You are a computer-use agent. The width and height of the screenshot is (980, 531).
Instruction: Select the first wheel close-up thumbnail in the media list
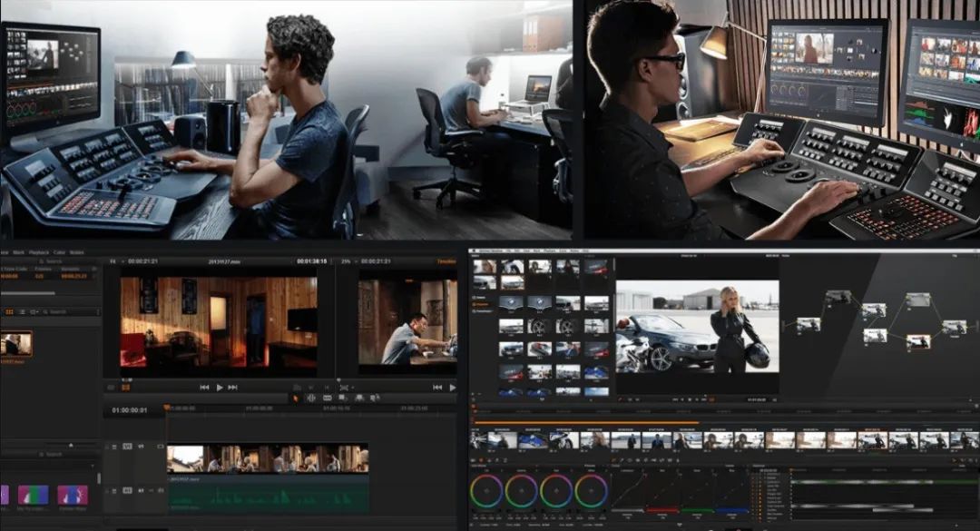(539, 326)
